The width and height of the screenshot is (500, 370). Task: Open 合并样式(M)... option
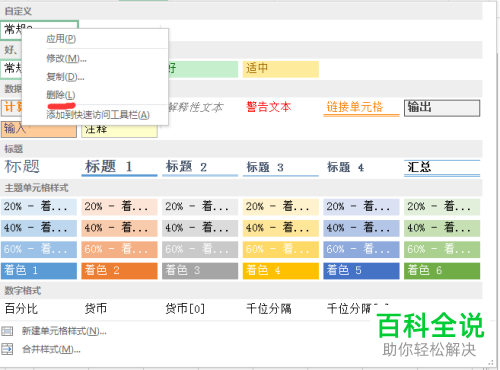tap(51, 349)
